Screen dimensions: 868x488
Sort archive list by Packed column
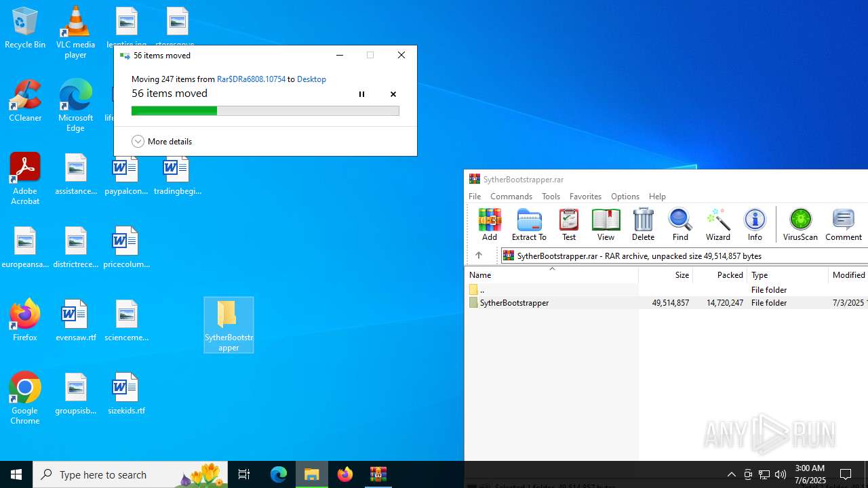[719, 274]
